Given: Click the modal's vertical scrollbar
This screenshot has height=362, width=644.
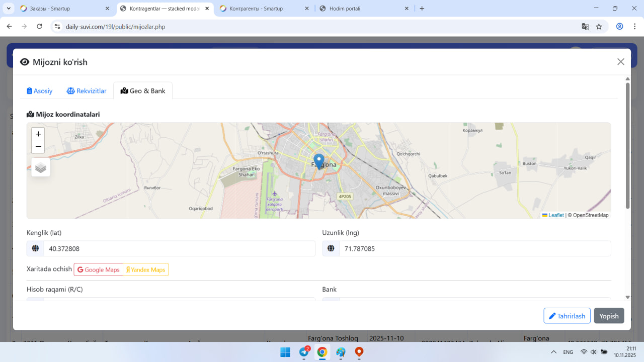Looking at the screenshot, I should coord(627,146).
